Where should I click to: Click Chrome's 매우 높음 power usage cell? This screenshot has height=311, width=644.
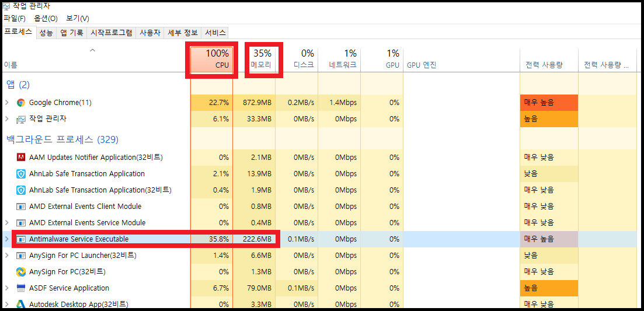pyautogui.click(x=549, y=103)
